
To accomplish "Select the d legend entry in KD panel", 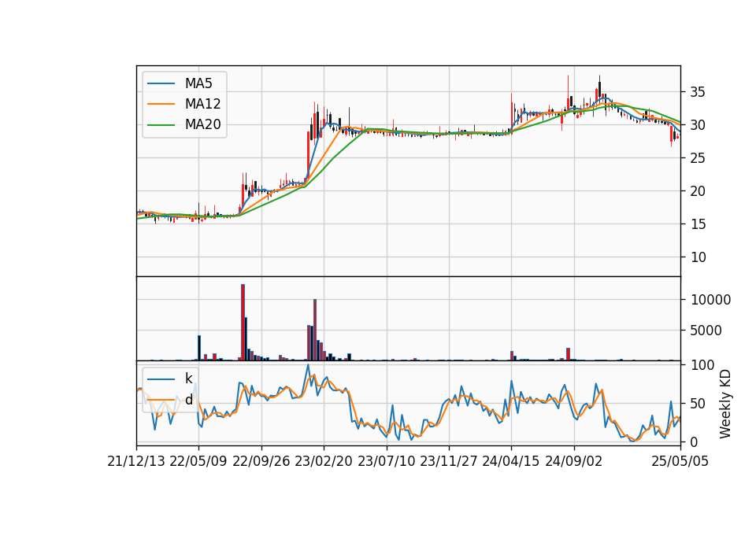I will point(170,400).
